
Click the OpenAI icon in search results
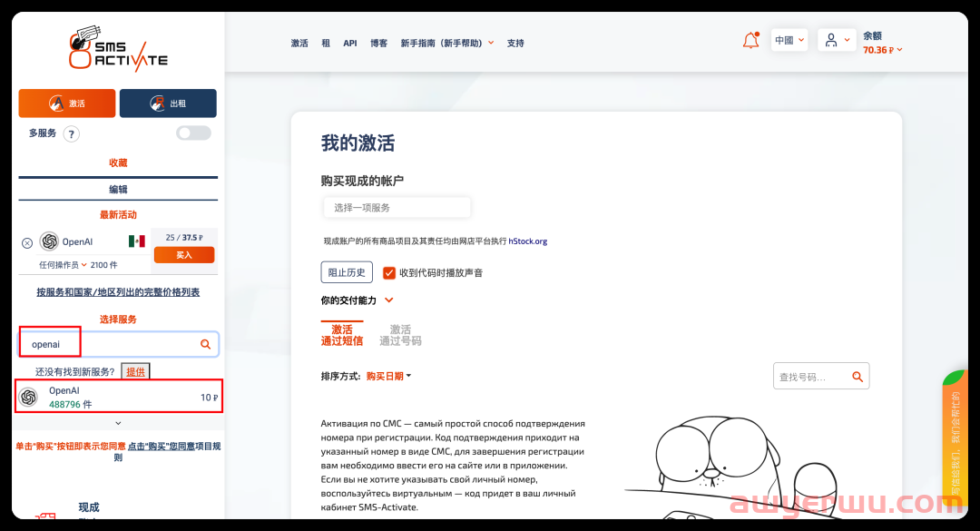point(28,397)
